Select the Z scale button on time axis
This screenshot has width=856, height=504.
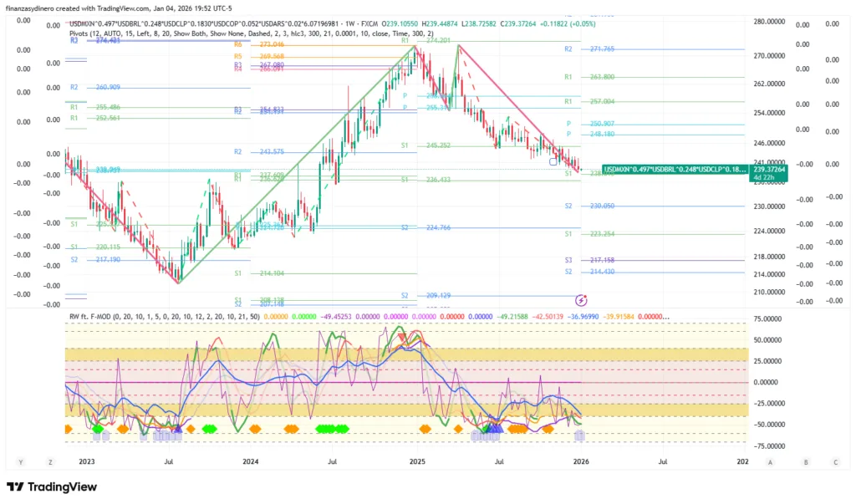coord(51,461)
